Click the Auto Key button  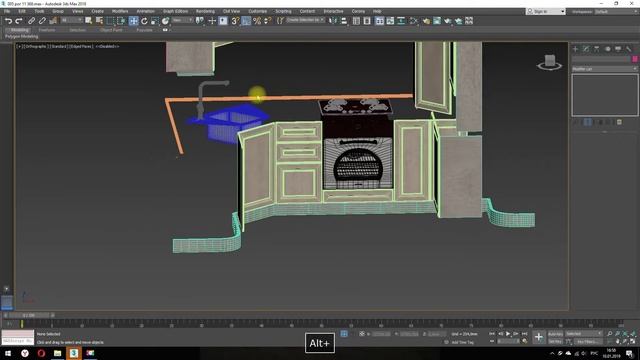coord(555,334)
